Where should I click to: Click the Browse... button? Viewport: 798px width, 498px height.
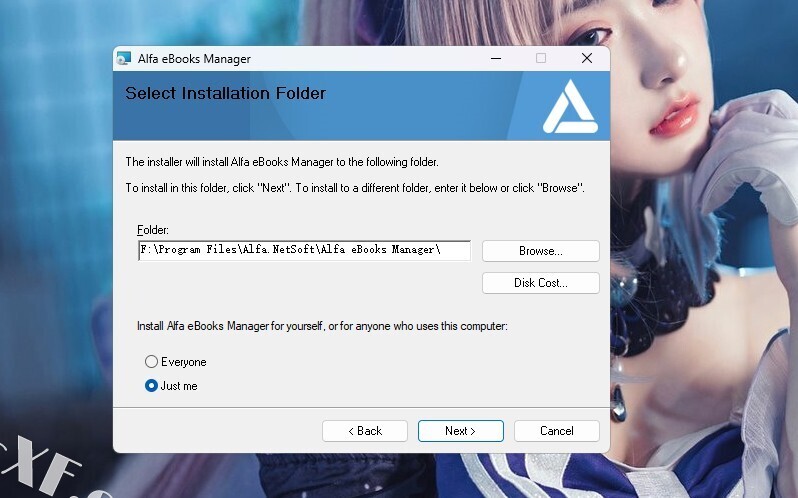tap(540, 251)
